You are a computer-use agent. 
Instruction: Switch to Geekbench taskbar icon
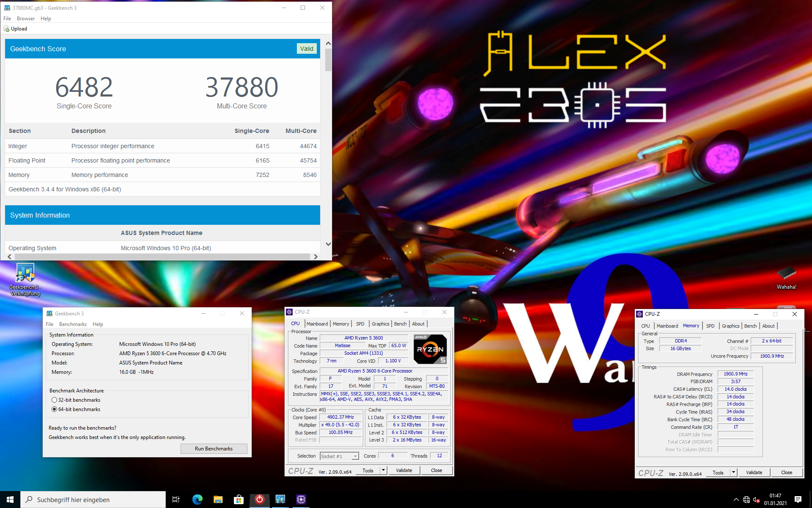280,500
